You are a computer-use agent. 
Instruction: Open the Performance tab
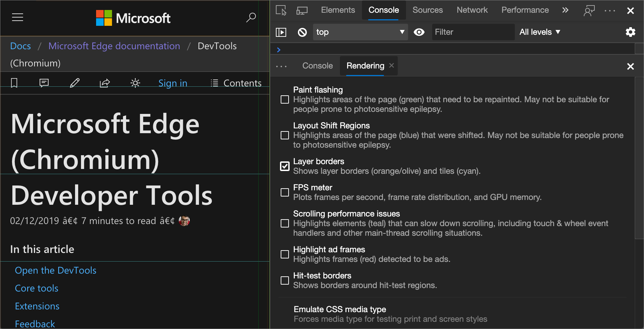525,10
